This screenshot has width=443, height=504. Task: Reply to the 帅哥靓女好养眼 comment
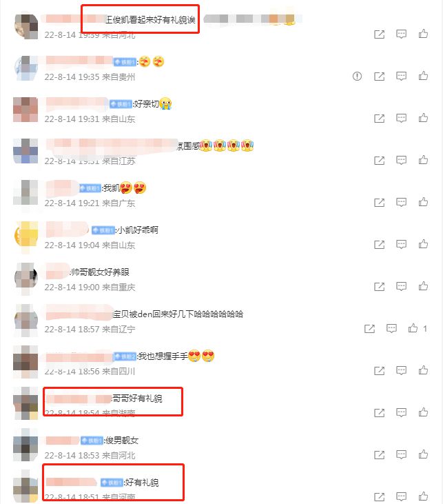401,286
